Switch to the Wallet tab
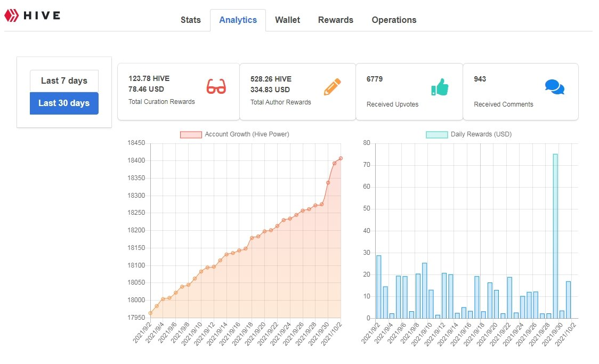The image size is (599, 364). coord(287,20)
